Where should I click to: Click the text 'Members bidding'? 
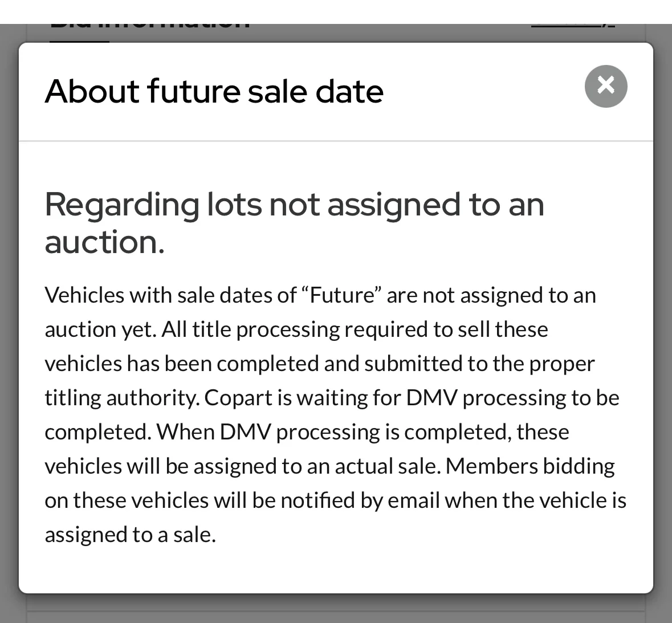click(530, 466)
